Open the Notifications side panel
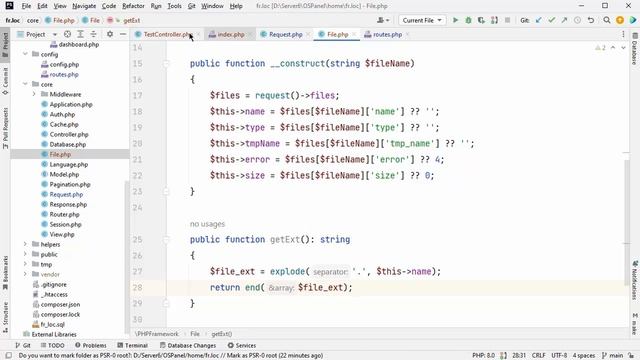The width and height of the screenshot is (640, 360). (635, 280)
